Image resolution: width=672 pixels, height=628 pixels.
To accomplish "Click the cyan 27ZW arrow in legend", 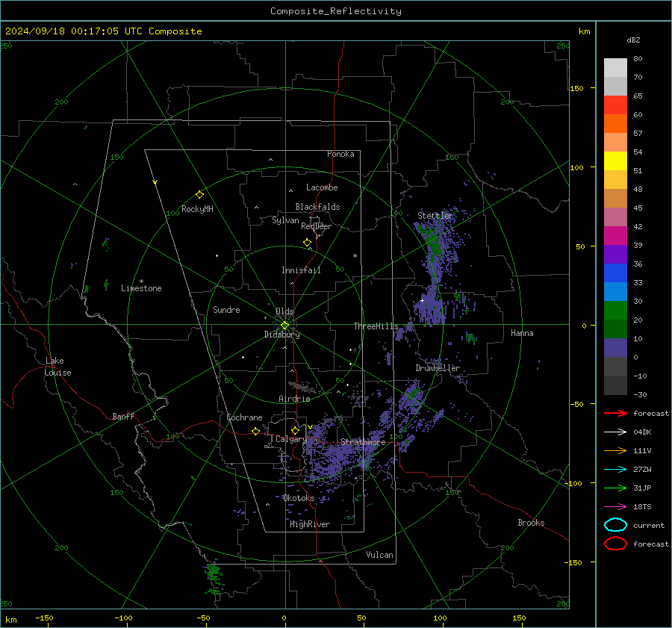I will 615,470.
